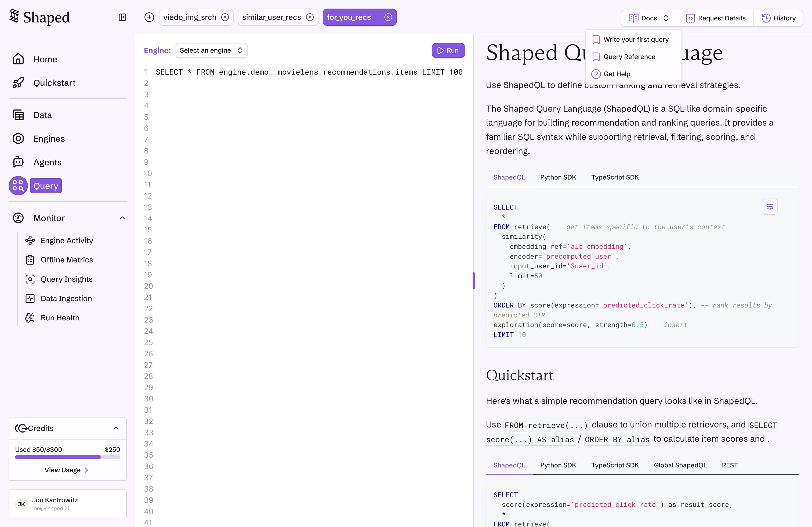Screen dimensions: 812x527
Task: Open the Quickstart page
Action: 55,83
